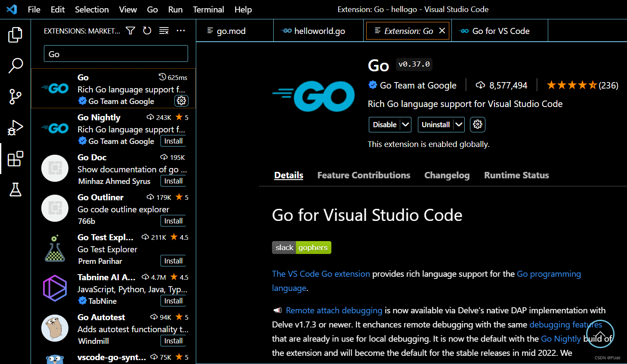This screenshot has height=364, width=627.
Task: Click the Go Autotest gopher icon
Action: (x=55, y=328)
